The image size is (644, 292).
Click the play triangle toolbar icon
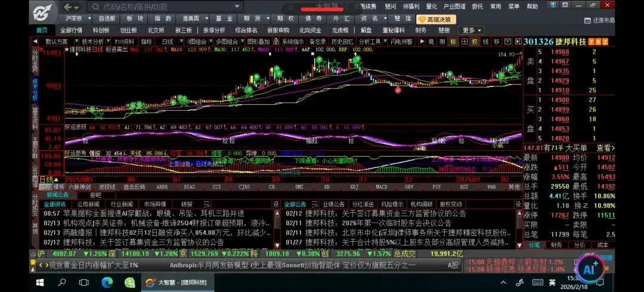coord(422,42)
